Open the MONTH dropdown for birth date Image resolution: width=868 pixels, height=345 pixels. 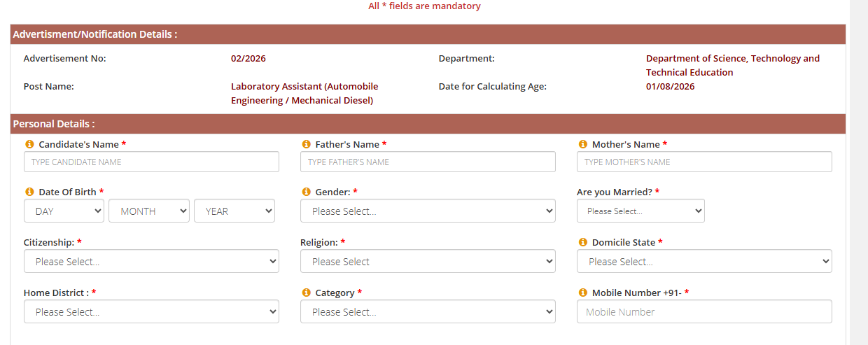click(x=149, y=211)
